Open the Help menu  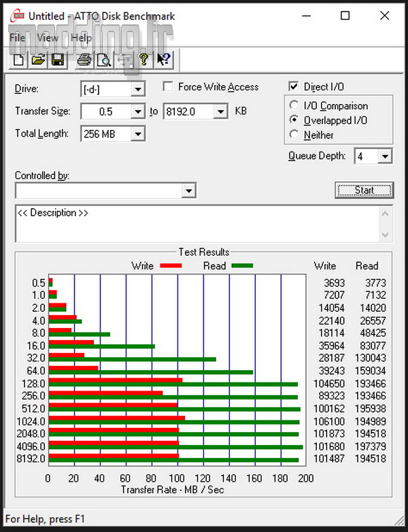pyautogui.click(x=81, y=37)
